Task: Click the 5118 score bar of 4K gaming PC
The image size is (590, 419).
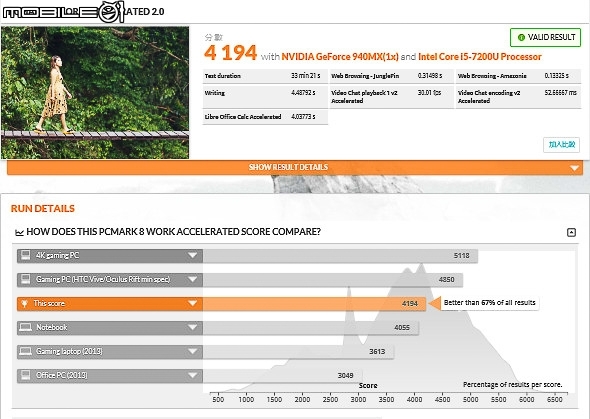Action: tap(340, 256)
